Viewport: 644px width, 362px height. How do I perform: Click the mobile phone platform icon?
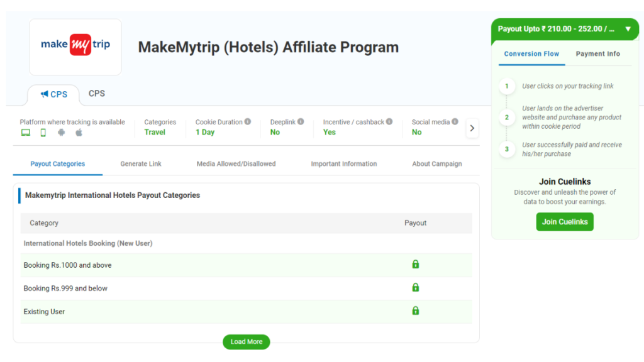tap(43, 133)
